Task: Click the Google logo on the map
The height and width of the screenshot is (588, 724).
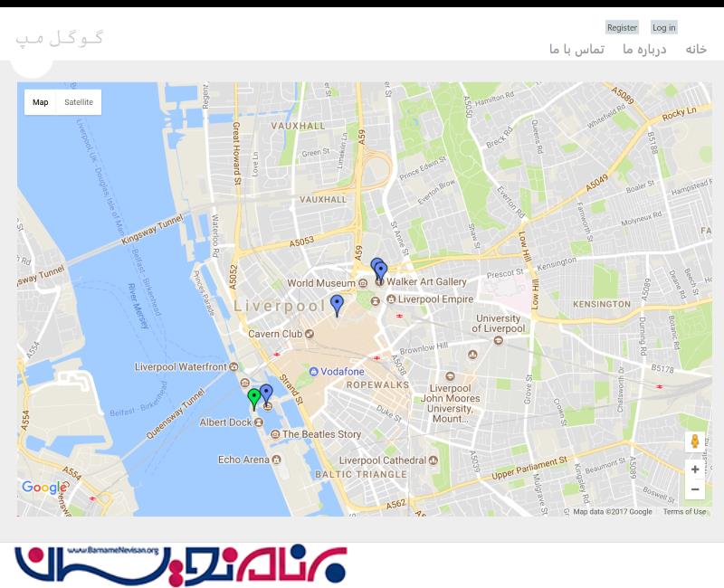Action: click(44, 487)
